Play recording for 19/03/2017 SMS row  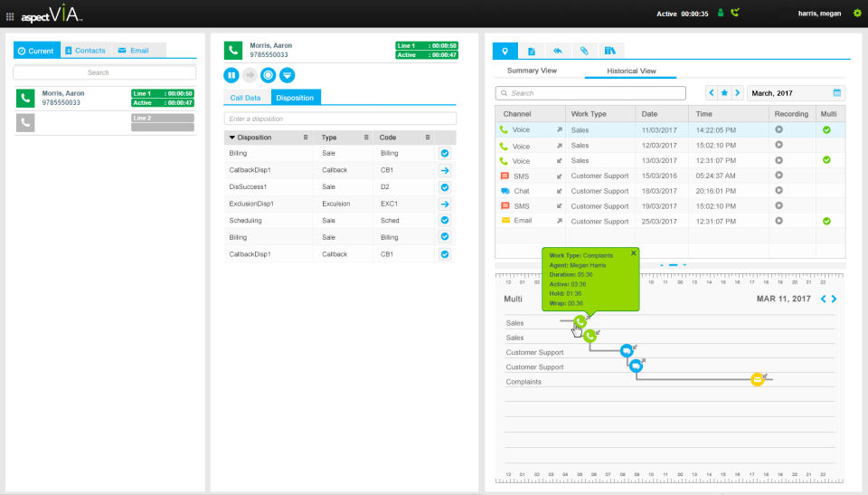pos(778,205)
